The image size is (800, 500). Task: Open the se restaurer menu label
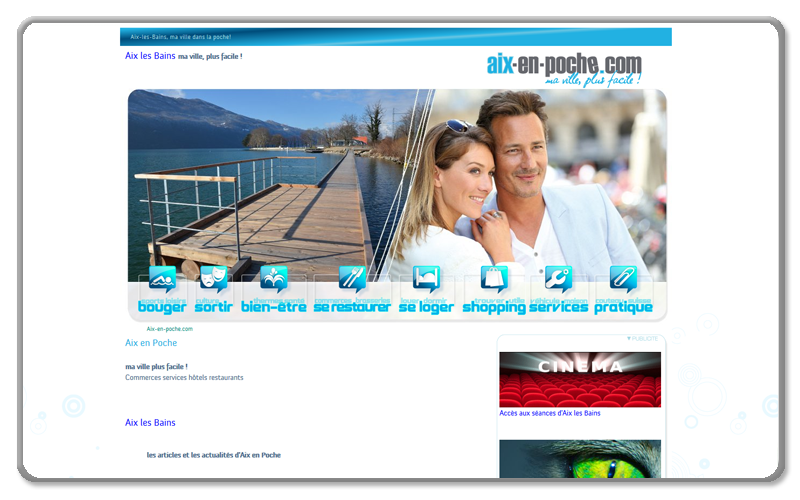click(352, 307)
